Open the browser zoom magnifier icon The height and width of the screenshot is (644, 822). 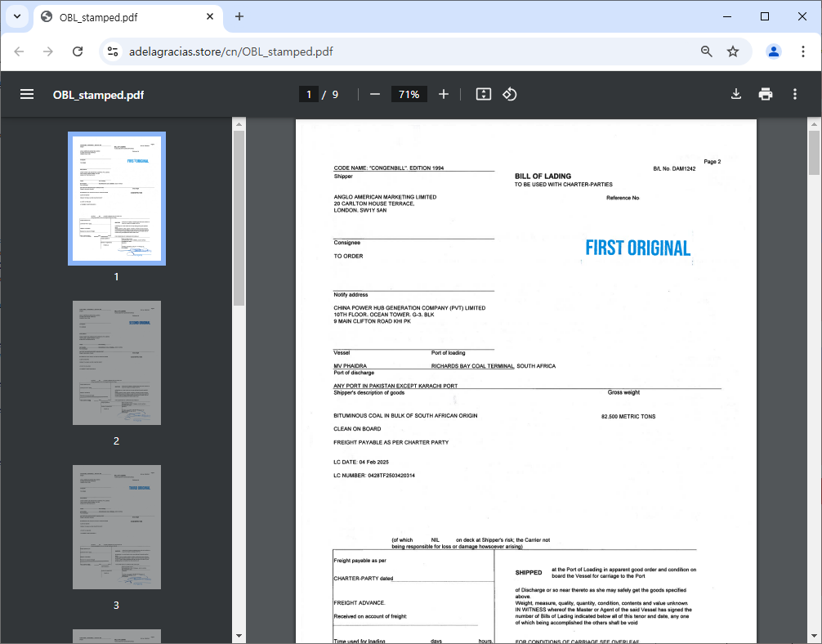(x=707, y=51)
